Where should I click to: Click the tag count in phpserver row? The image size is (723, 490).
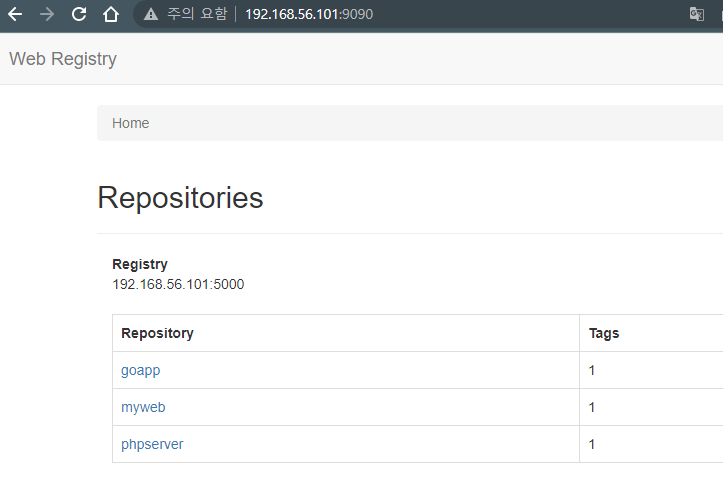pos(592,444)
